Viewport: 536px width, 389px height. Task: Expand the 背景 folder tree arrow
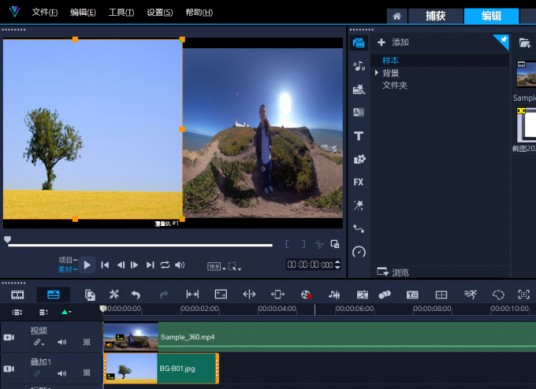pyautogui.click(x=376, y=73)
